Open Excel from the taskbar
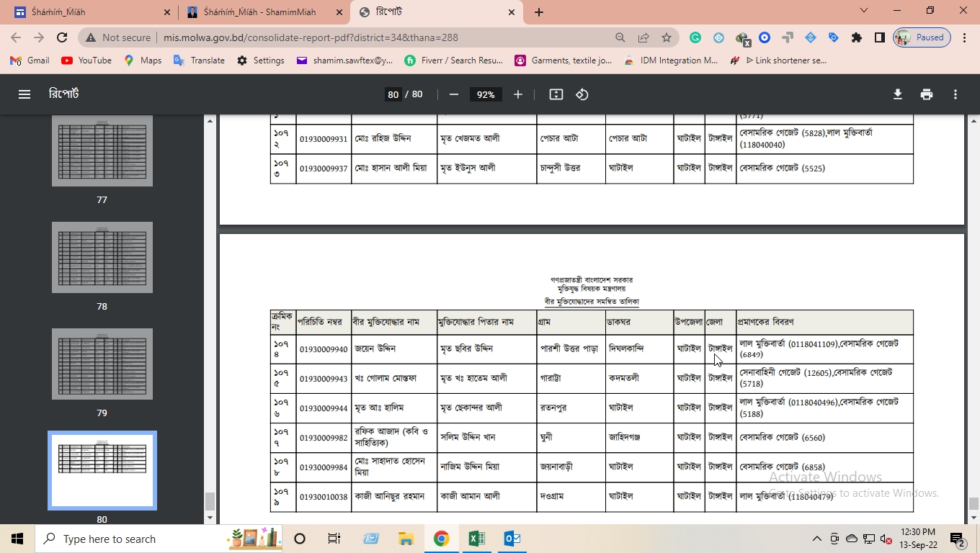 476,539
